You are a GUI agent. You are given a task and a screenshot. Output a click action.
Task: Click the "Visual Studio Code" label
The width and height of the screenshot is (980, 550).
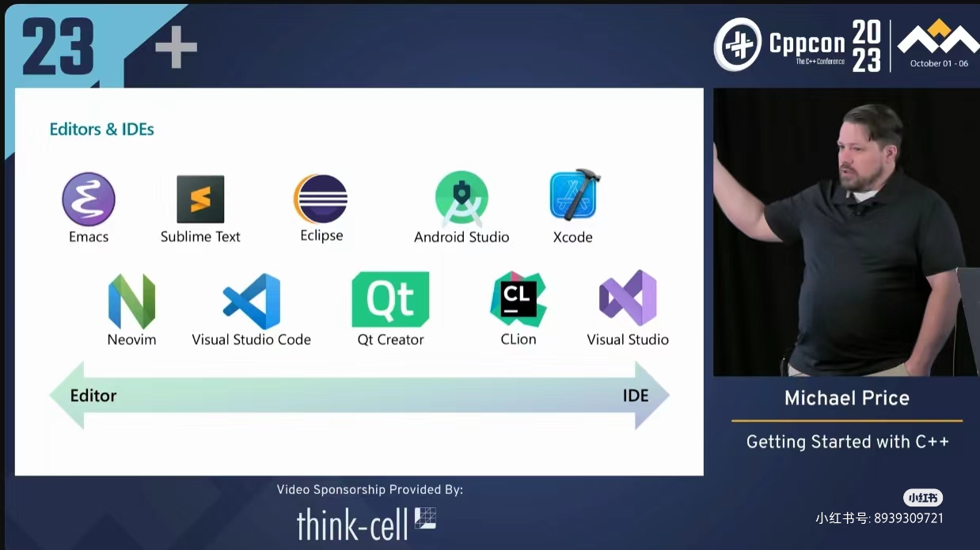[251, 339]
